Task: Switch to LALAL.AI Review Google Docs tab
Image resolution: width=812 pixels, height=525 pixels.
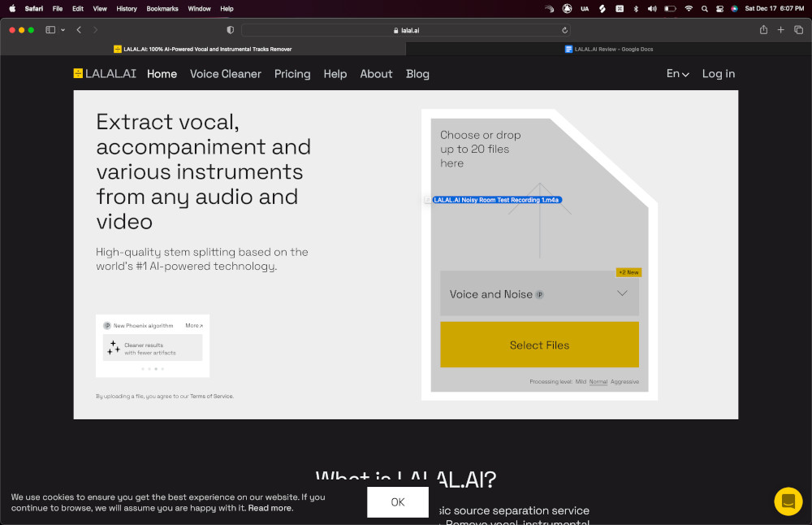Action: click(608, 50)
